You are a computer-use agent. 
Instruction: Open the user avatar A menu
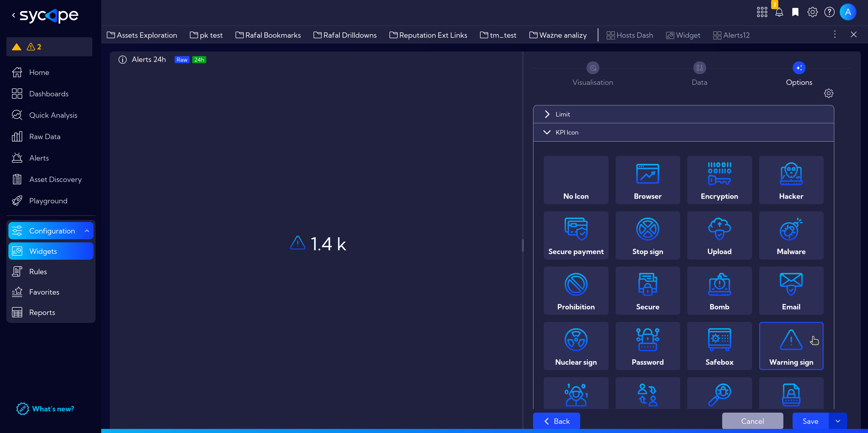848,12
